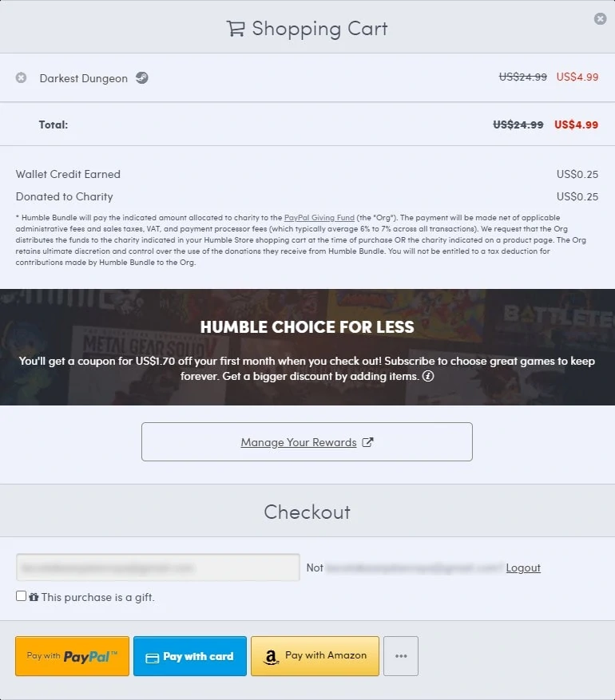
Task: Dismiss the shopping cart overlay
Action: [x=600, y=18]
